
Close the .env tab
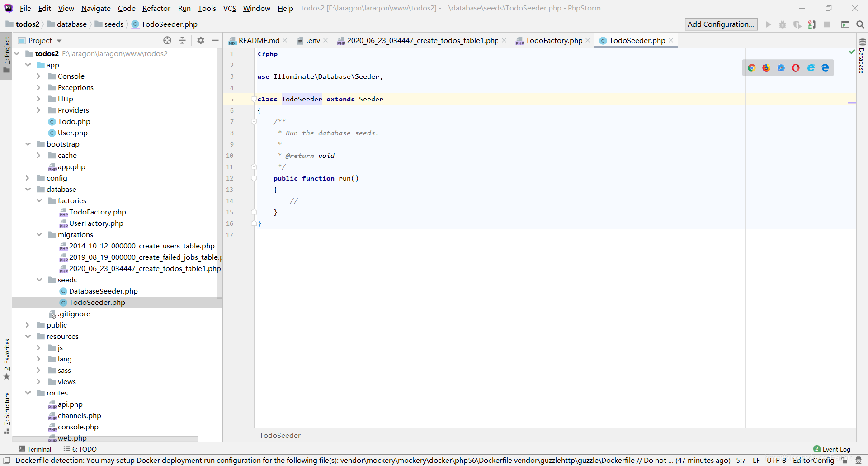click(325, 40)
